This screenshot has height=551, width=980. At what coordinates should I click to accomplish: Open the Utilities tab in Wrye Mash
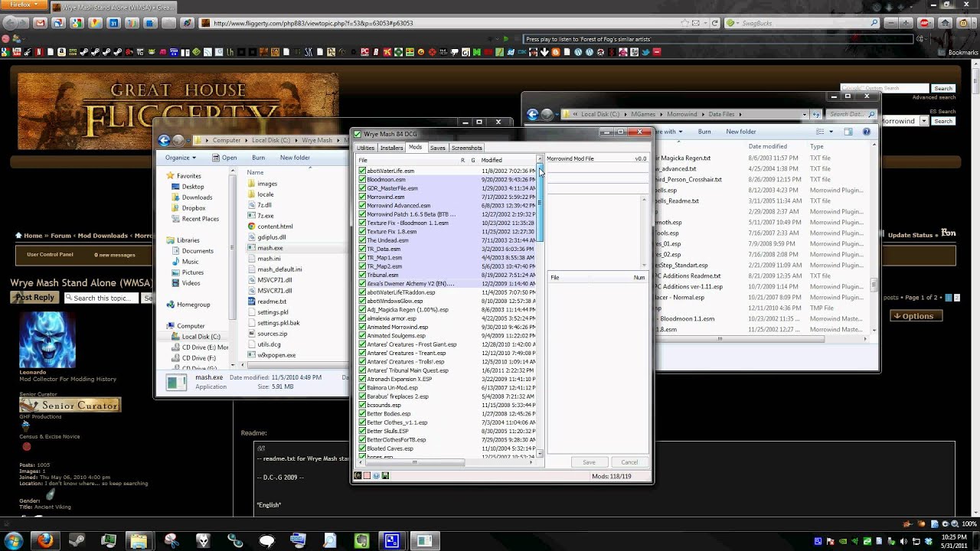pos(365,148)
